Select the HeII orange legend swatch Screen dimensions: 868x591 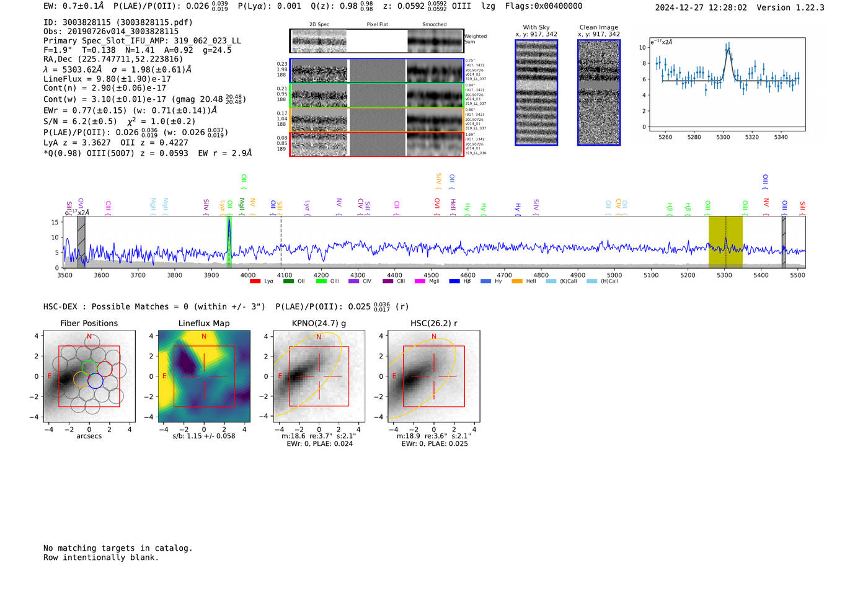(517, 282)
